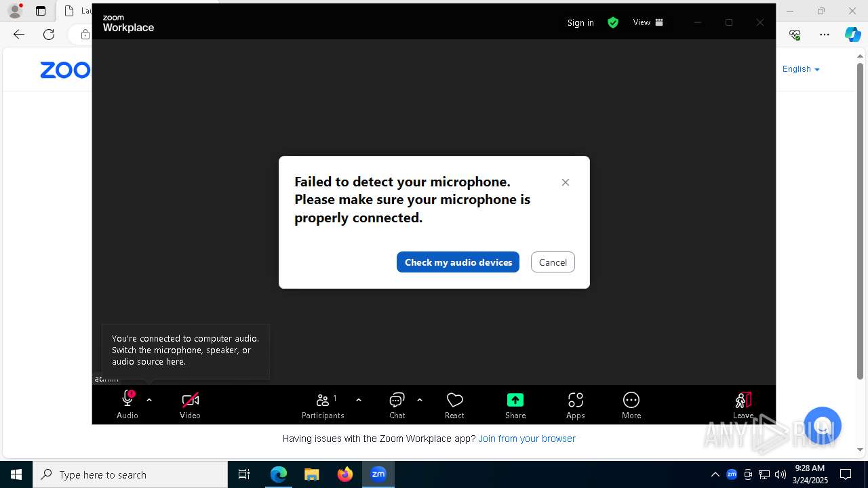
Task: Click Zoom Workplace logo in title bar
Action: [128, 23]
